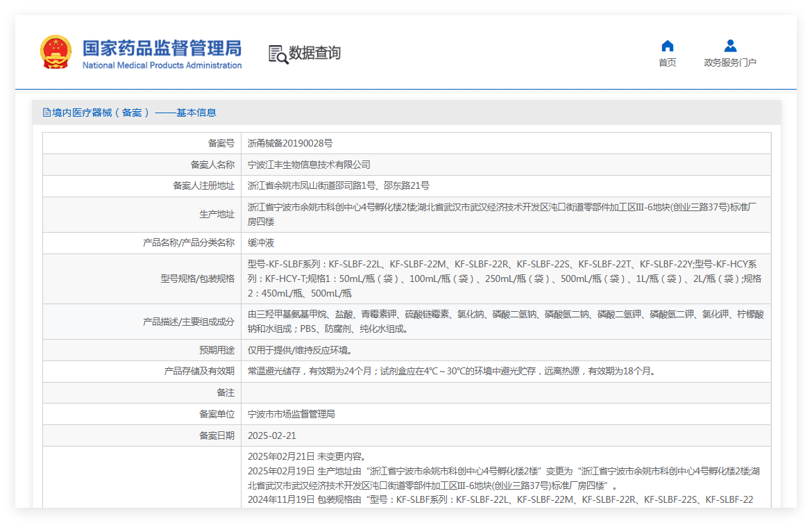The width and height of the screenshot is (812, 523).
Task: Select the 备案单位 label cell
Action: click(x=142, y=414)
